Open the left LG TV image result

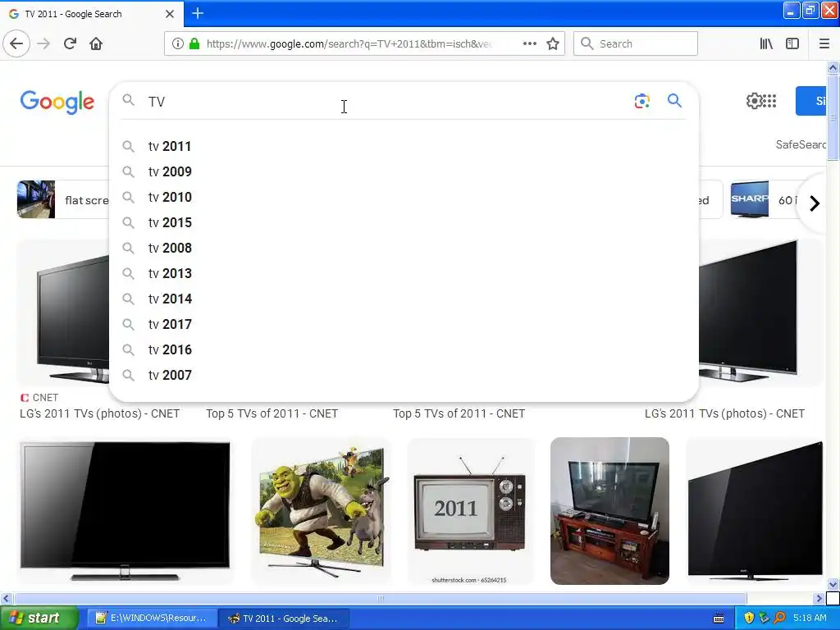(63, 313)
